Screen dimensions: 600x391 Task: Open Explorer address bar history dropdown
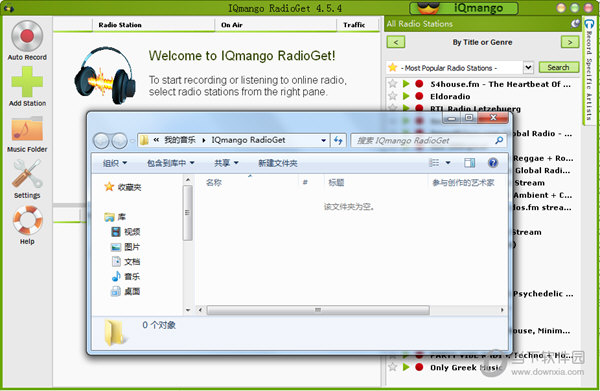coord(323,140)
